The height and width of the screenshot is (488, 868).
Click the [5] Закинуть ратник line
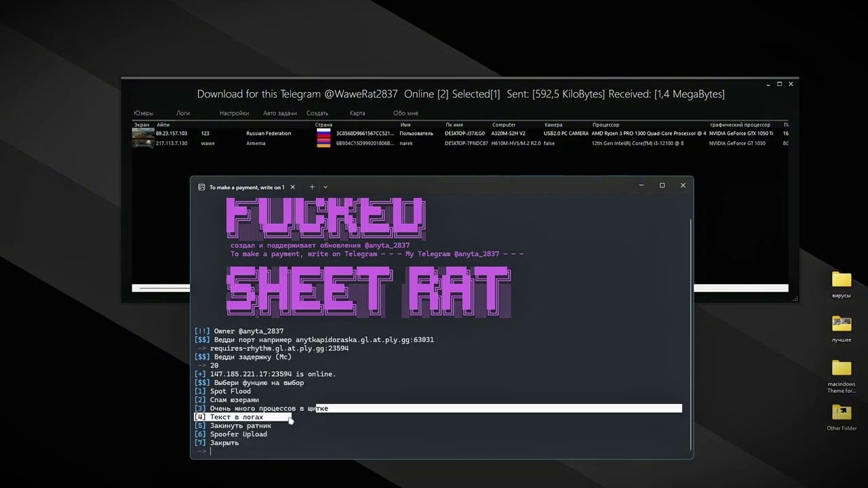point(233,426)
